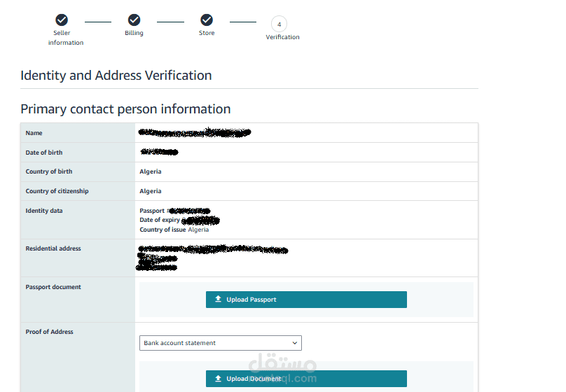
Task: Go to the Billing step label
Action: point(134,33)
